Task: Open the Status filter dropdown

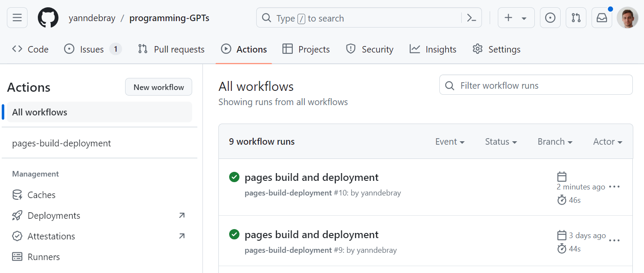Action: [x=501, y=142]
